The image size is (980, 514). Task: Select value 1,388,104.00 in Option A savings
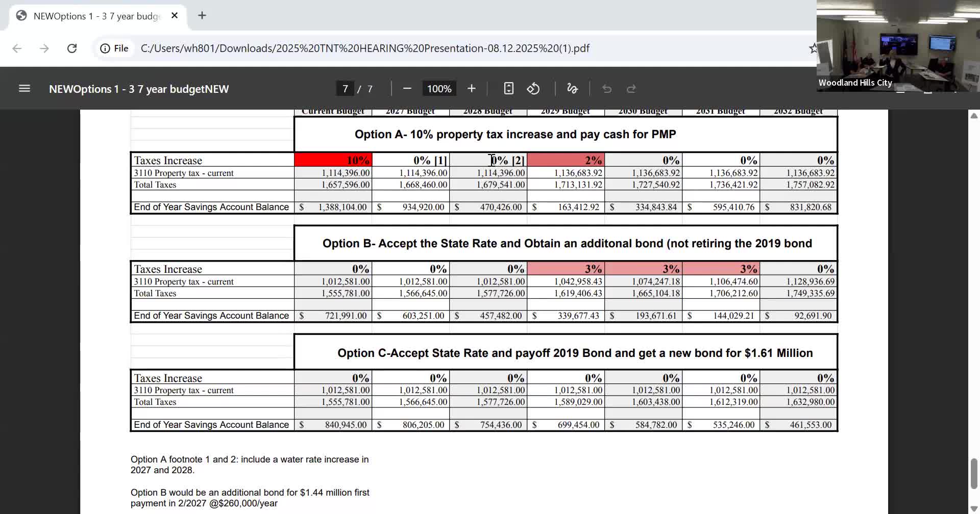coord(342,207)
